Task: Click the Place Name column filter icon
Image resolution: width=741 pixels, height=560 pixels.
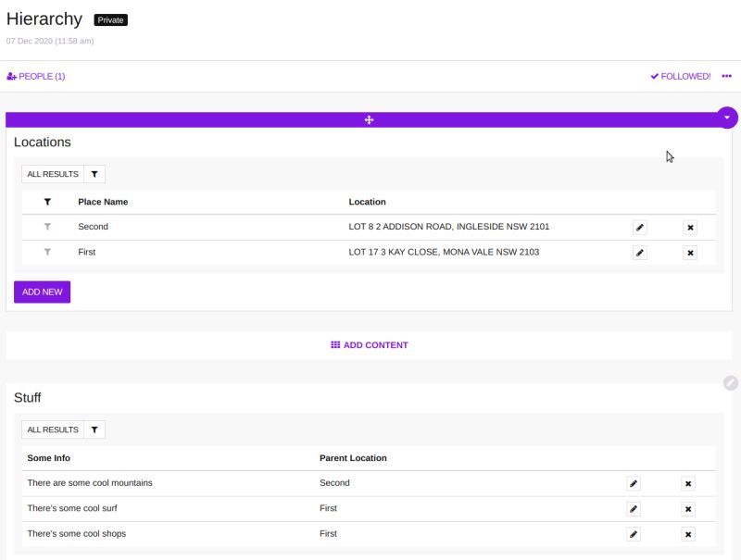Action: coord(48,202)
